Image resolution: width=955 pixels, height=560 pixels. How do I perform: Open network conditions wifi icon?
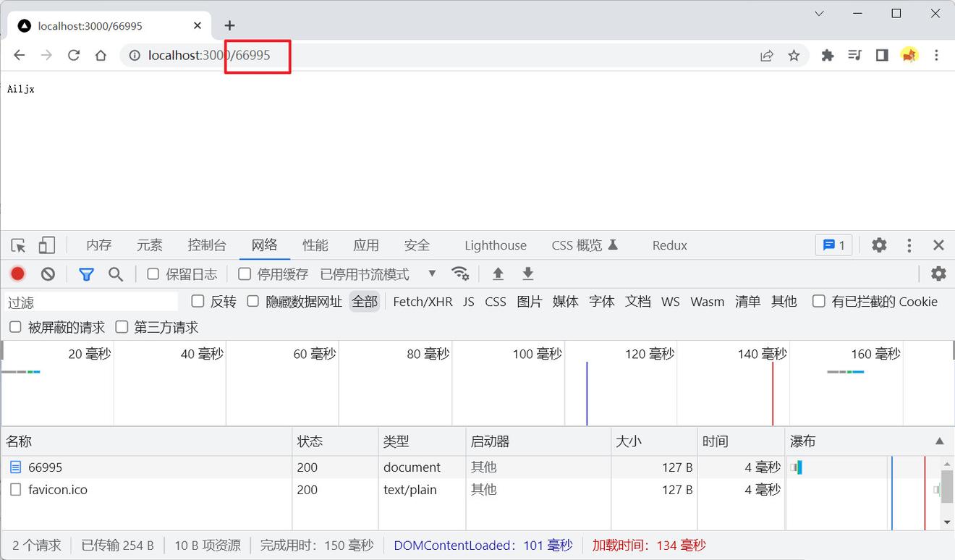pos(459,273)
